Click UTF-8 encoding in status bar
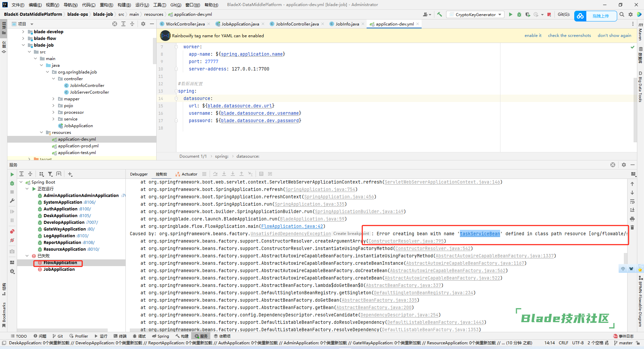This screenshot has height=349, width=644. pyautogui.click(x=578, y=343)
